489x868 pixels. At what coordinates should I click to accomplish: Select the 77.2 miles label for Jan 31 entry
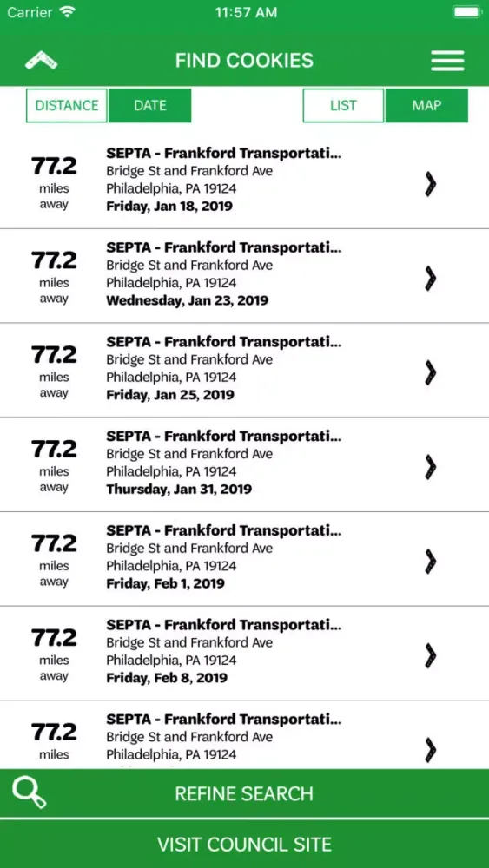pyautogui.click(x=54, y=465)
